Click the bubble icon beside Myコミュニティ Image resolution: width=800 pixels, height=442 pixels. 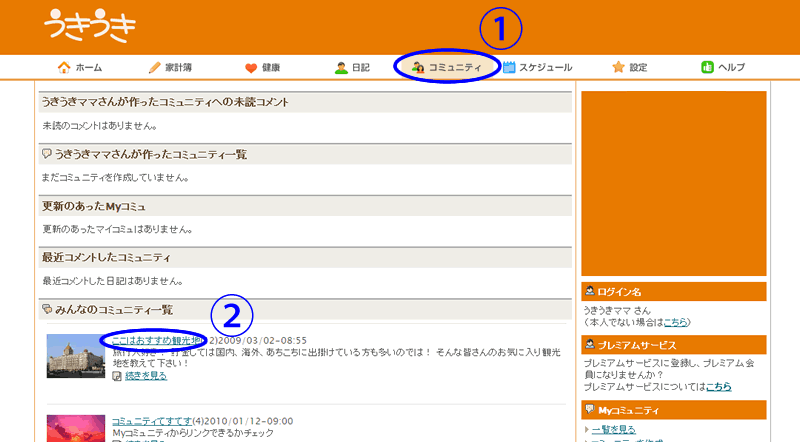tap(590, 409)
